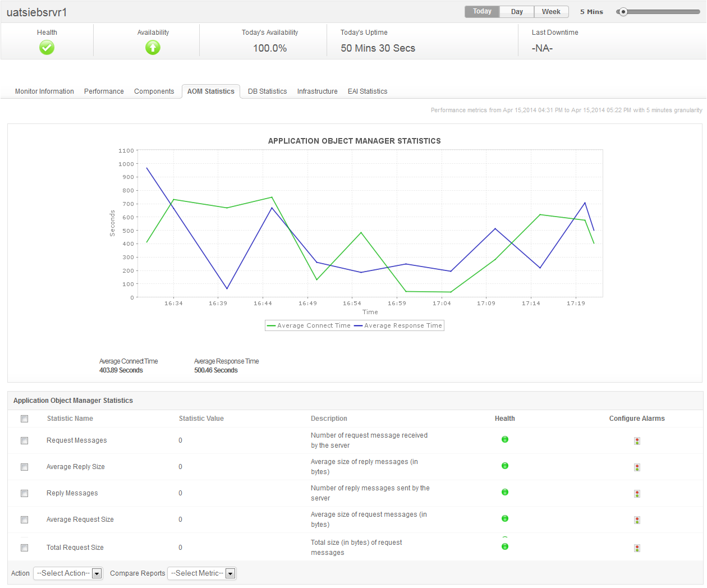Image resolution: width=707 pixels, height=588 pixels.
Task: Go to the Monitor Information tab
Action: tap(44, 91)
